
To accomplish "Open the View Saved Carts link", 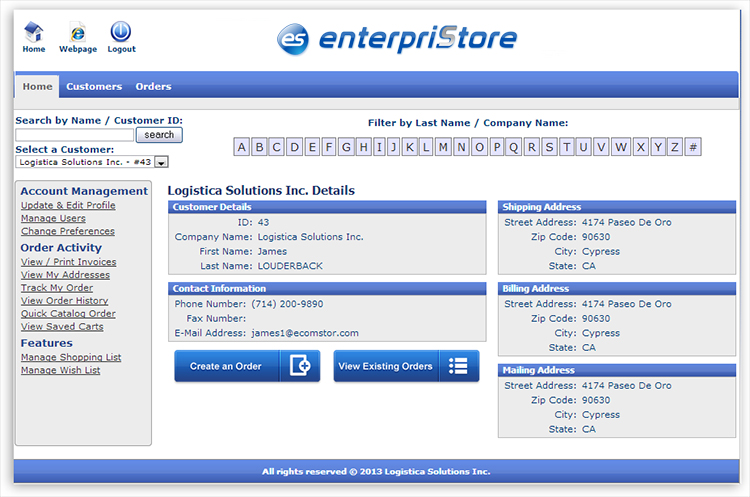I will [62, 327].
